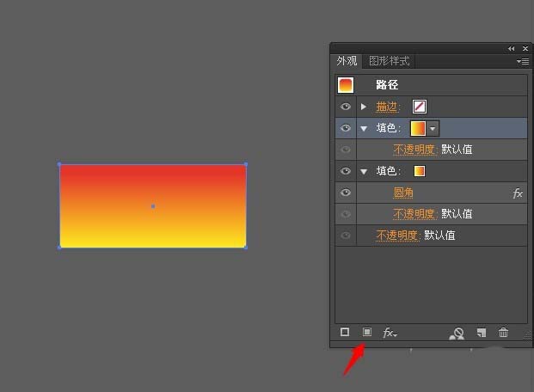This screenshot has height=392, width=534.
Task: Collapse the 填色 row above 圆角
Action: tap(364, 172)
